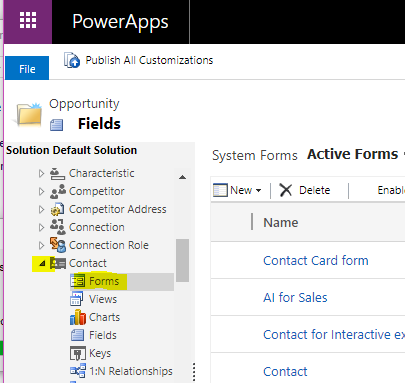Open the New form dropdown arrow
The height and width of the screenshot is (383, 405).
coord(258,191)
